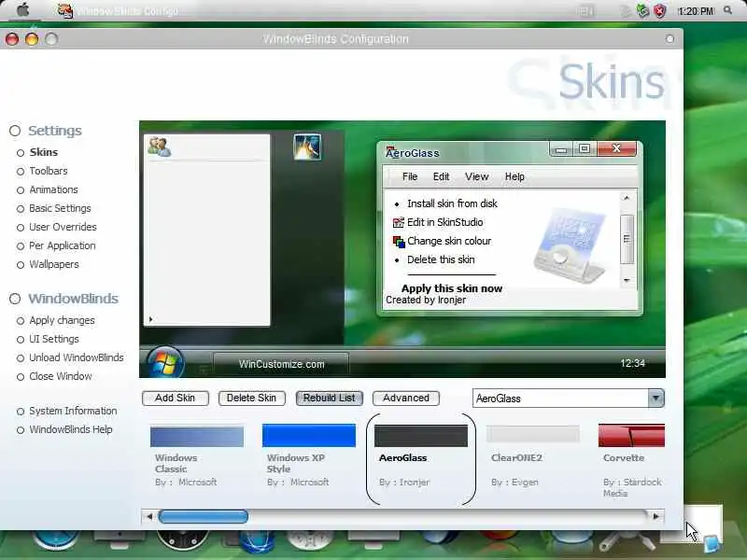Screen dimensions: 747x560
Task: Click Delete this skin link
Action: click(441, 260)
